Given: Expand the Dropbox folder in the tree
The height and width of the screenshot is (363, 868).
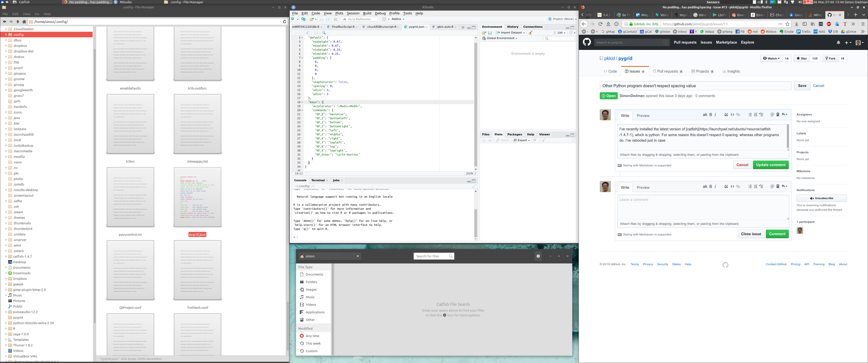Looking at the screenshot, I should (6, 279).
